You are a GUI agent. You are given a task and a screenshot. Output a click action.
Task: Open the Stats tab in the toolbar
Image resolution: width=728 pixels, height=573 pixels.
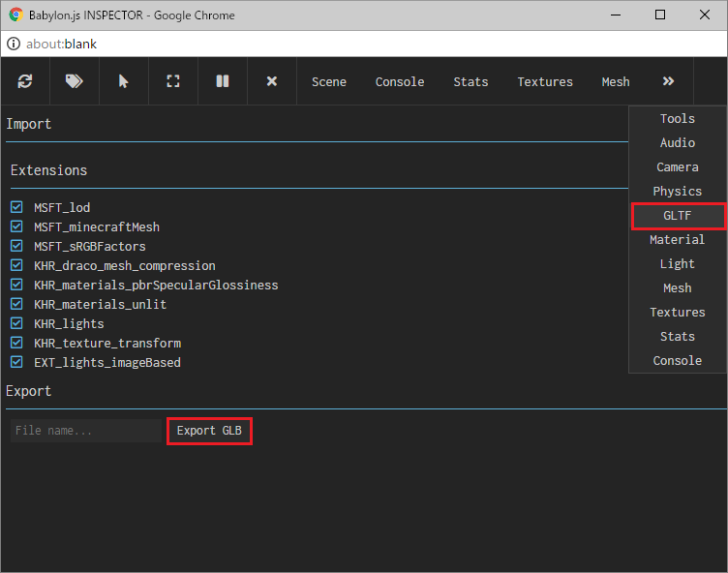pos(470,81)
